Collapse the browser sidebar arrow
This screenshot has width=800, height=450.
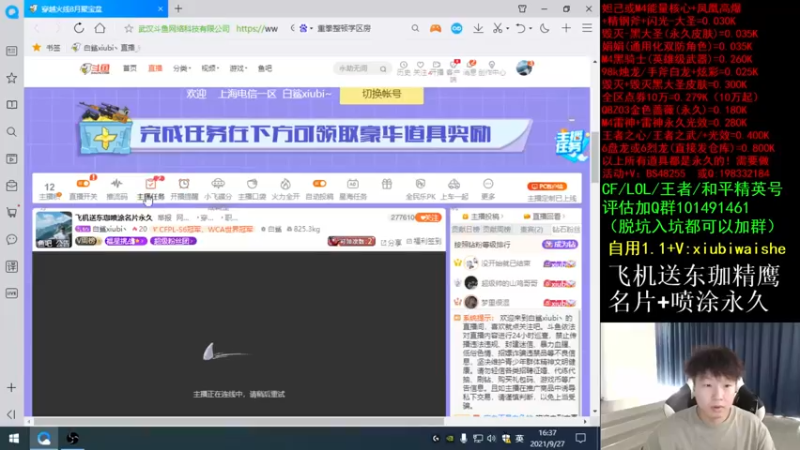[11, 414]
